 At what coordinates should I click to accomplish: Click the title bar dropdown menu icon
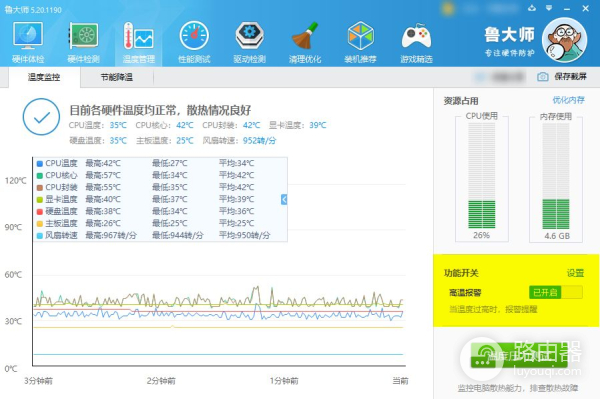point(549,8)
